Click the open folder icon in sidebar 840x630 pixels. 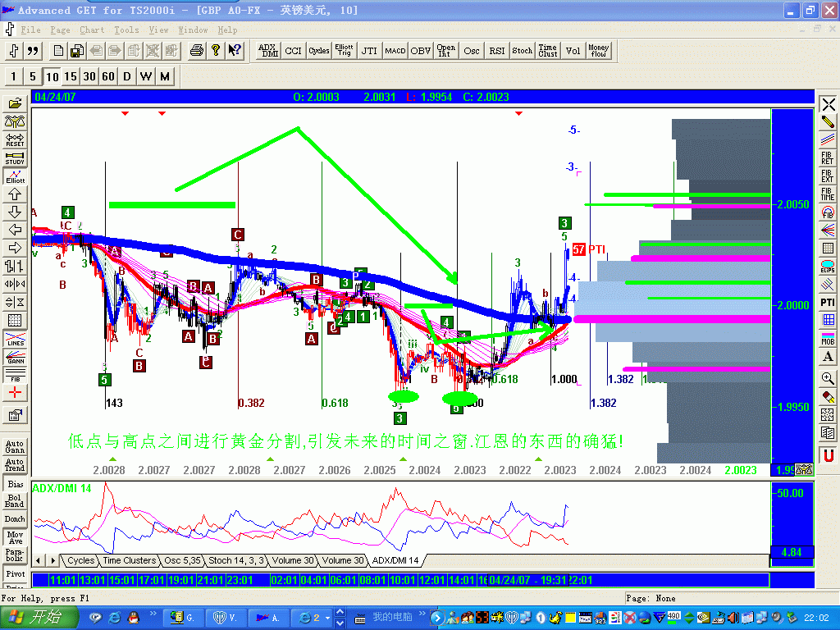pyautogui.click(x=15, y=104)
